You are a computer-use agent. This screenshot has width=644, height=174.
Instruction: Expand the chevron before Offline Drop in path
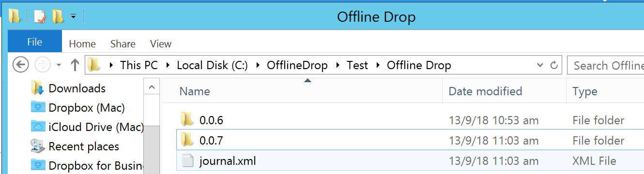[x=378, y=65]
